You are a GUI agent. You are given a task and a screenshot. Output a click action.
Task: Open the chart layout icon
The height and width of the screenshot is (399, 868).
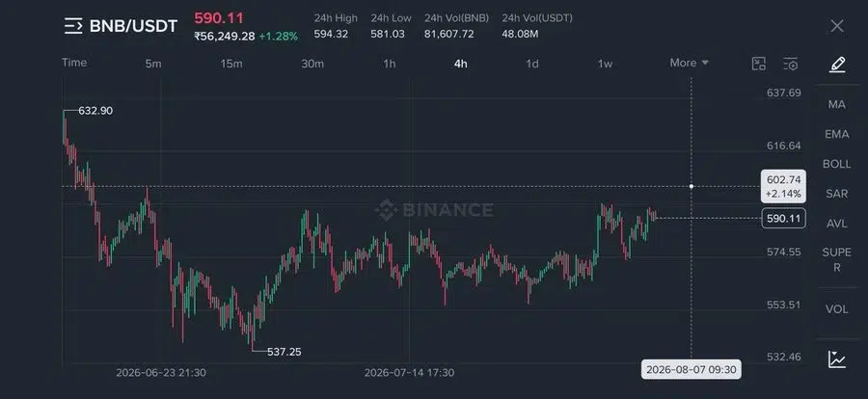pos(758,64)
